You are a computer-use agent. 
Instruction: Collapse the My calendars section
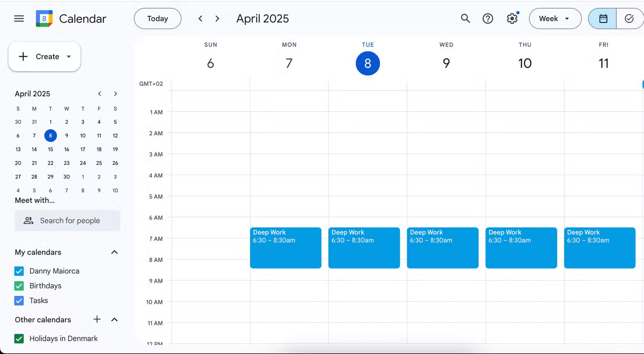coord(114,252)
